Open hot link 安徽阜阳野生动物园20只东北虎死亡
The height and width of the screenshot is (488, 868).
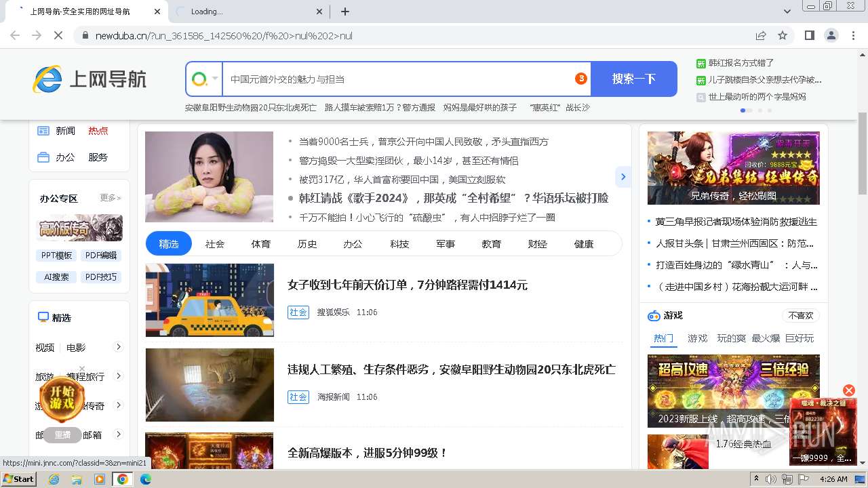[250, 107]
